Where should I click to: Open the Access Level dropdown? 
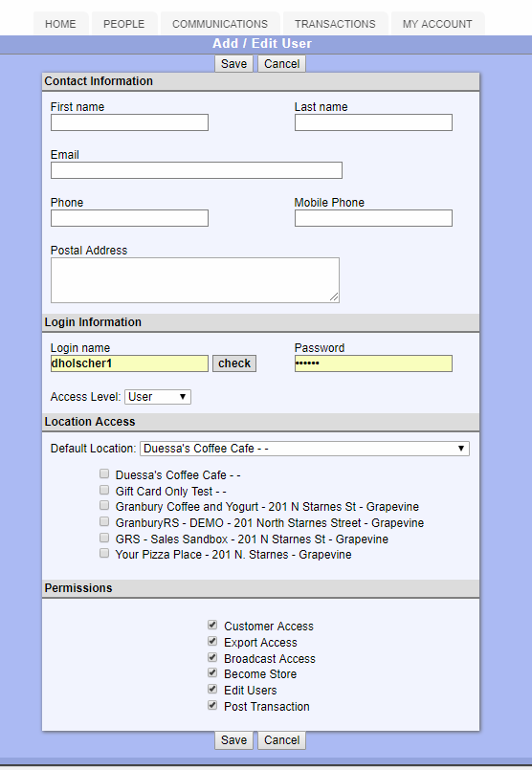158,397
